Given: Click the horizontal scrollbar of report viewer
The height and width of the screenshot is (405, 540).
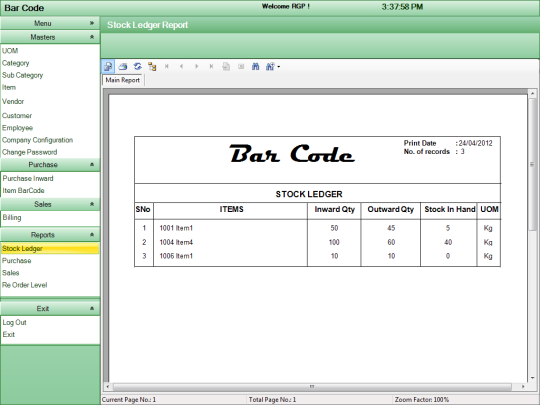Looking at the screenshot, I should (312, 386).
